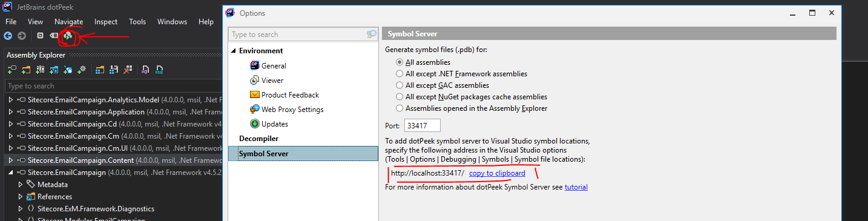Image resolution: width=868 pixels, height=221 pixels.
Task: Expand Sitecore.EmailCampaign.Analytics.Model node
Action: pyautogui.click(x=10, y=99)
